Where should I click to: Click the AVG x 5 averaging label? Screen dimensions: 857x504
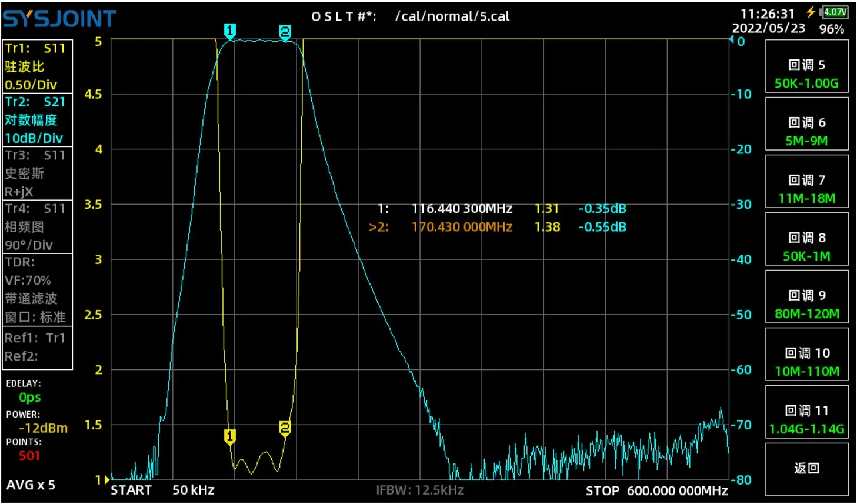[31, 485]
